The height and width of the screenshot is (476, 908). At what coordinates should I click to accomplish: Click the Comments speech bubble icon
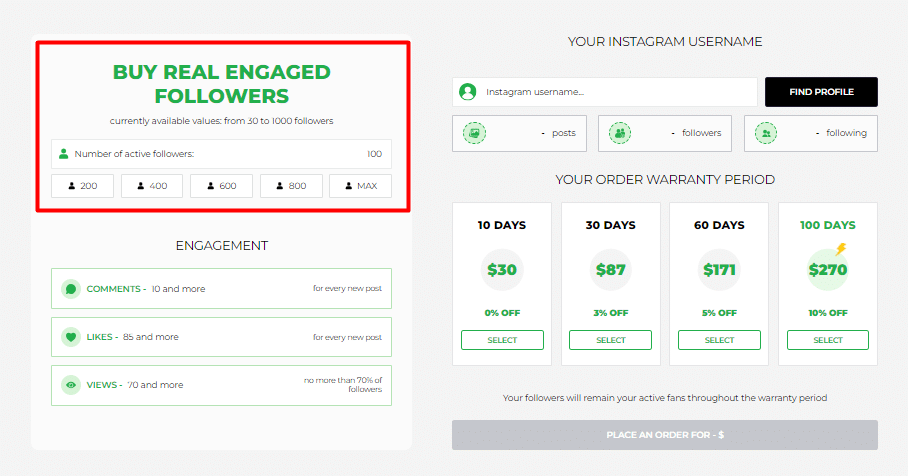pyautogui.click(x=71, y=288)
